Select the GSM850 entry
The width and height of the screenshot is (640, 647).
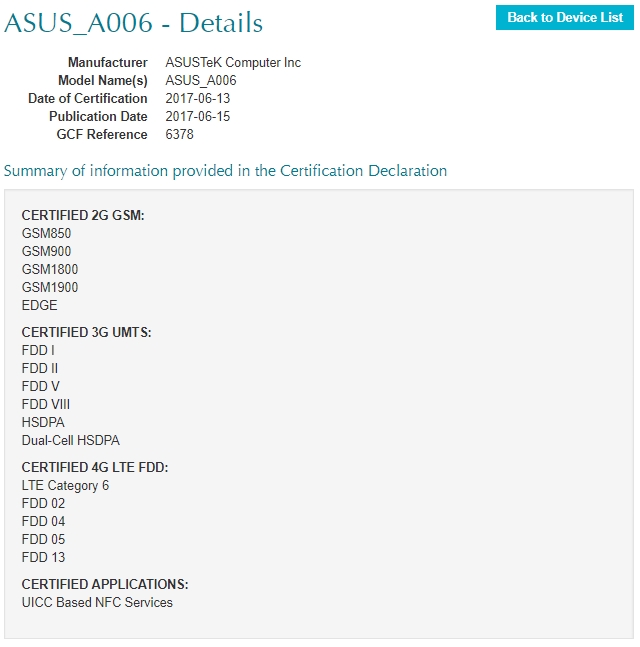pos(46,234)
